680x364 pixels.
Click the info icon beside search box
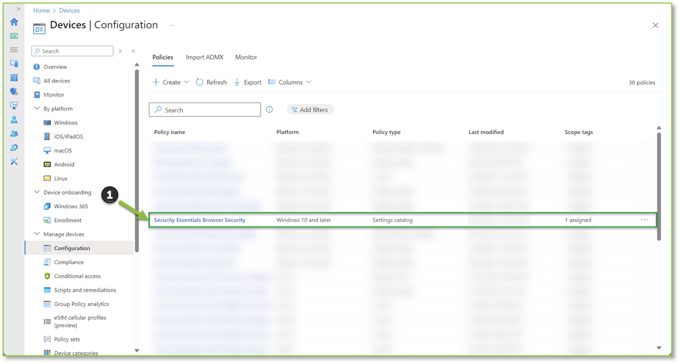pos(269,110)
